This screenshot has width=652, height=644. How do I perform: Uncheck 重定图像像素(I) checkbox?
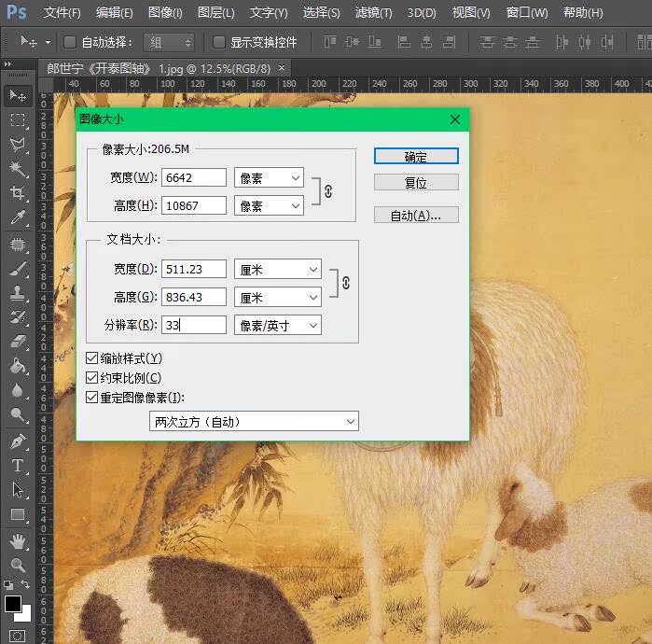click(91, 397)
